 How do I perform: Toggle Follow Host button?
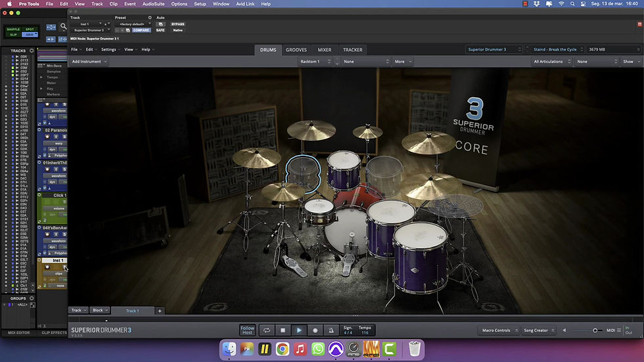click(247, 330)
